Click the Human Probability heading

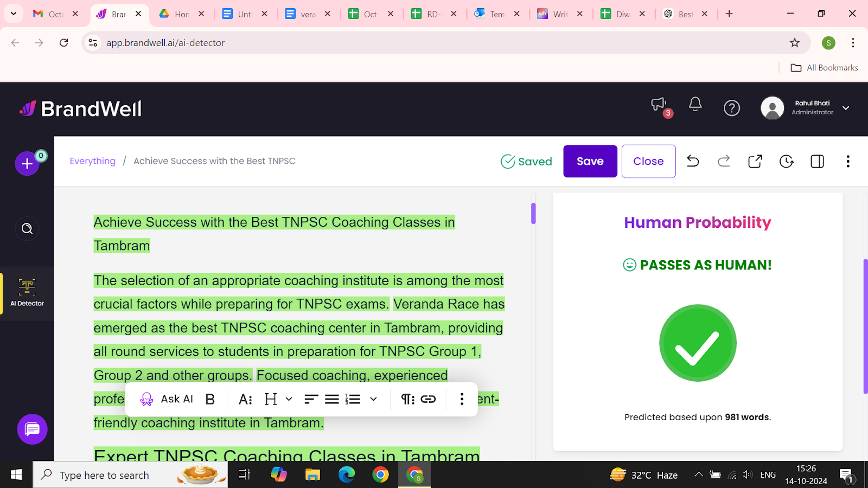point(697,222)
